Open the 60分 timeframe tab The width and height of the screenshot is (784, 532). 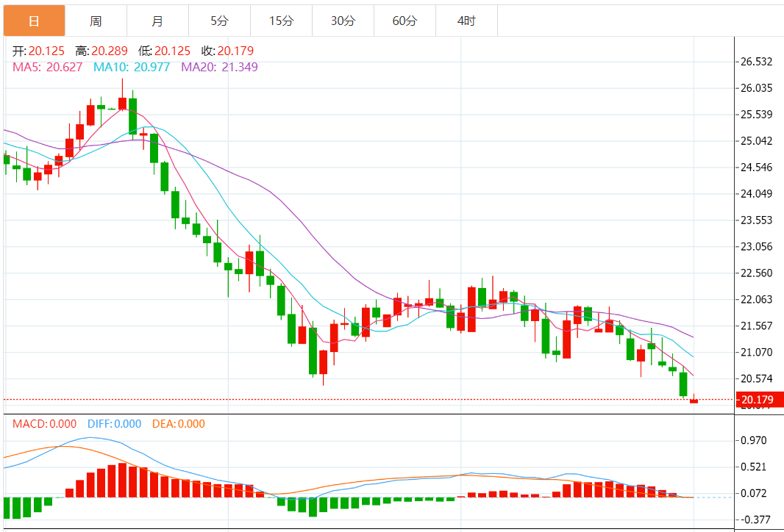405,21
